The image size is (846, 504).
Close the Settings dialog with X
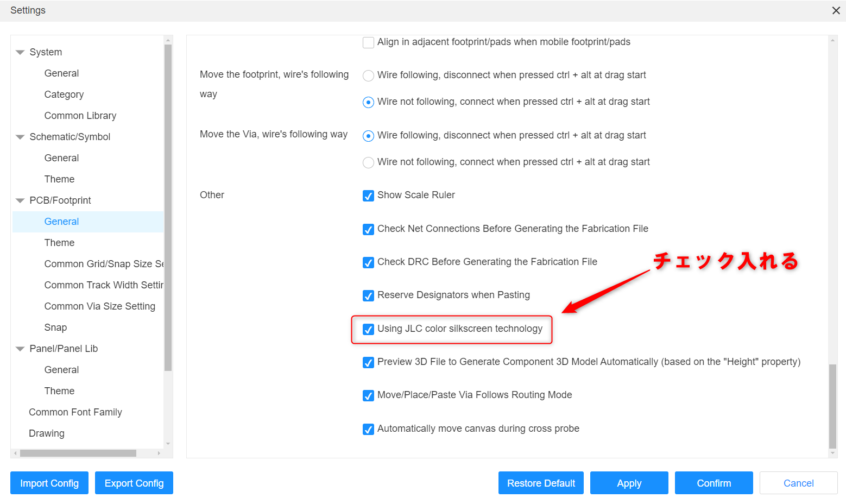(x=836, y=11)
